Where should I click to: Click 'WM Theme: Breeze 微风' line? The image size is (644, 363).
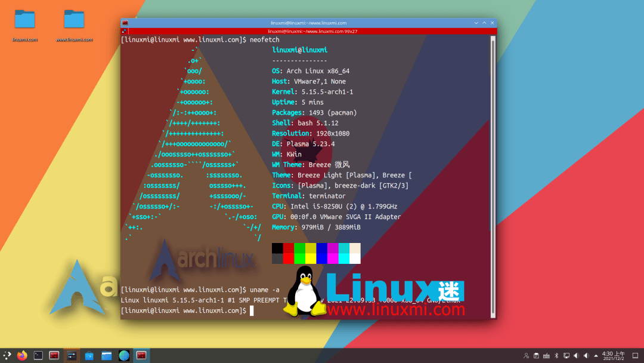click(x=311, y=165)
